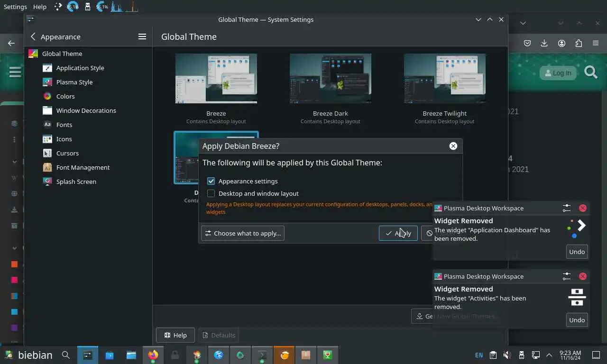Configure the Widget Removed Application Dashboard notification

567,208
